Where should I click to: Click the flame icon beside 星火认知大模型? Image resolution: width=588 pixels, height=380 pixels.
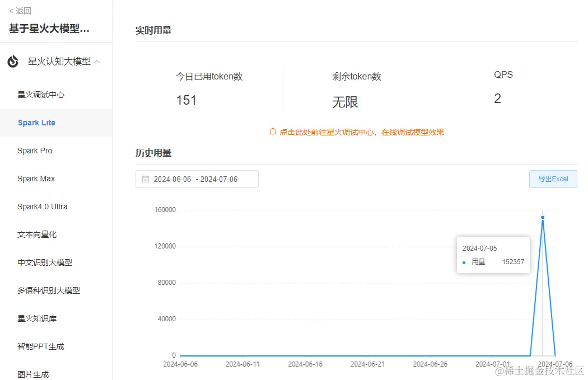pos(13,61)
